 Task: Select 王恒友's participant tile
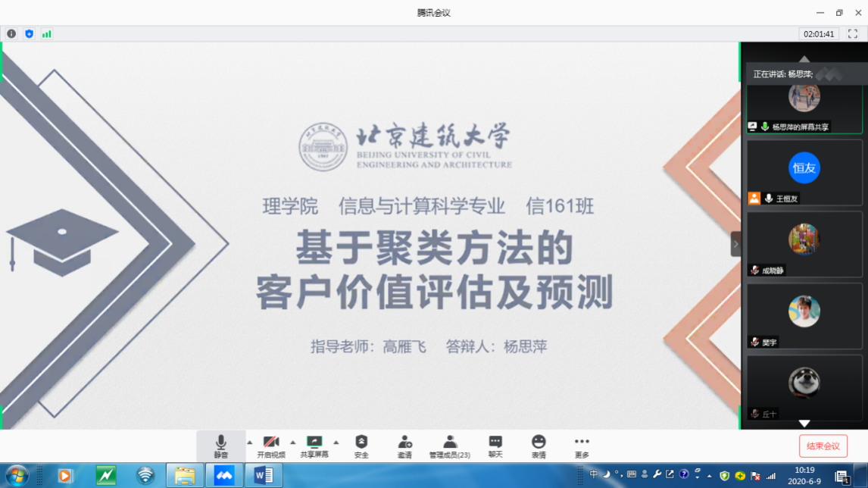[804, 173]
